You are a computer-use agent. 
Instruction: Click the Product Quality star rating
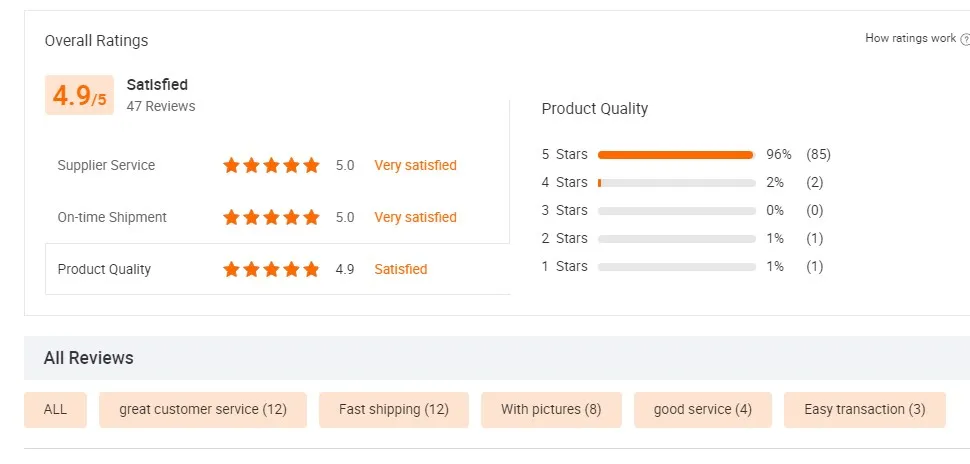click(x=271, y=269)
